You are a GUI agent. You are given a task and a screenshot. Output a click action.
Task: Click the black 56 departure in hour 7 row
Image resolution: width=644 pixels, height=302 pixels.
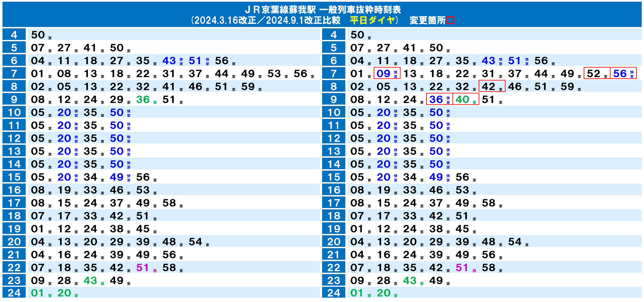pos(301,74)
